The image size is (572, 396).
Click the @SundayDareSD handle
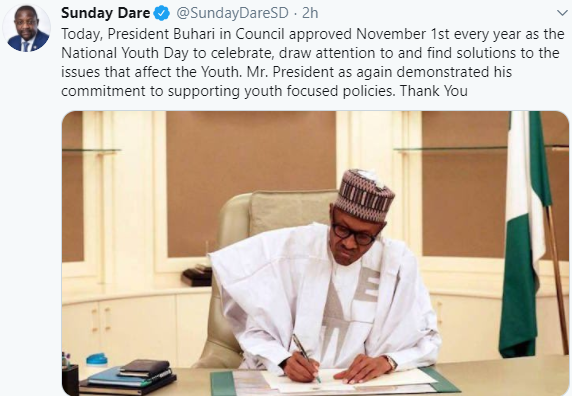tap(232, 13)
